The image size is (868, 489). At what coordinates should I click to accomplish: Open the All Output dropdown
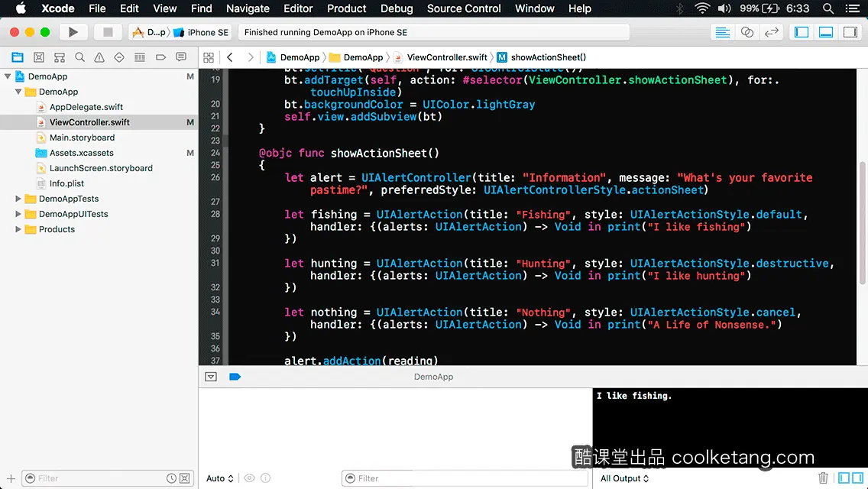point(624,478)
